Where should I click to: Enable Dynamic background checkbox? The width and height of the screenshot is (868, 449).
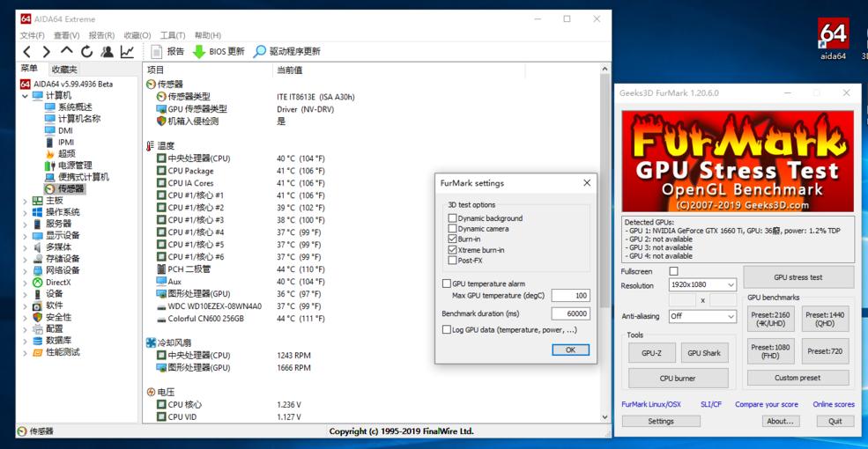tap(452, 218)
